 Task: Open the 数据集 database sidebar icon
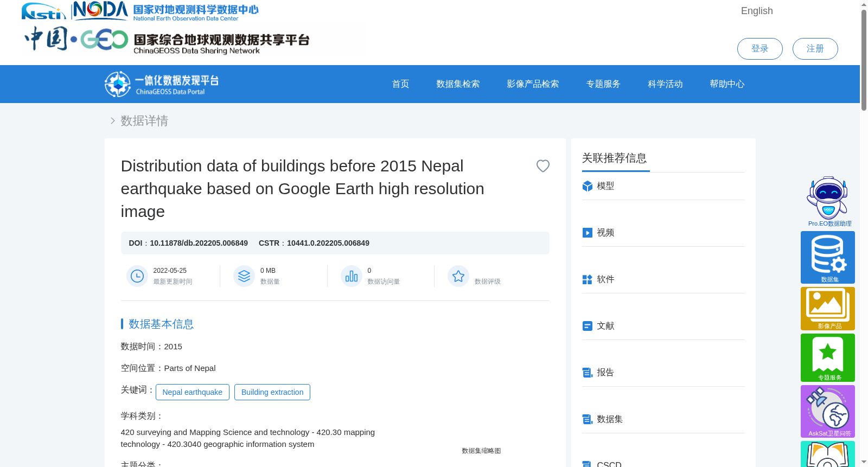pos(828,257)
